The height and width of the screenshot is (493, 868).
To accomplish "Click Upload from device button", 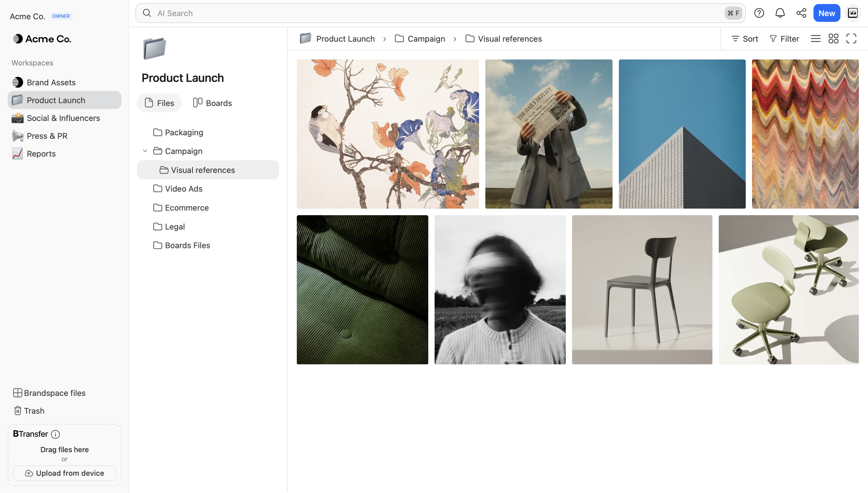I will tap(64, 473).
